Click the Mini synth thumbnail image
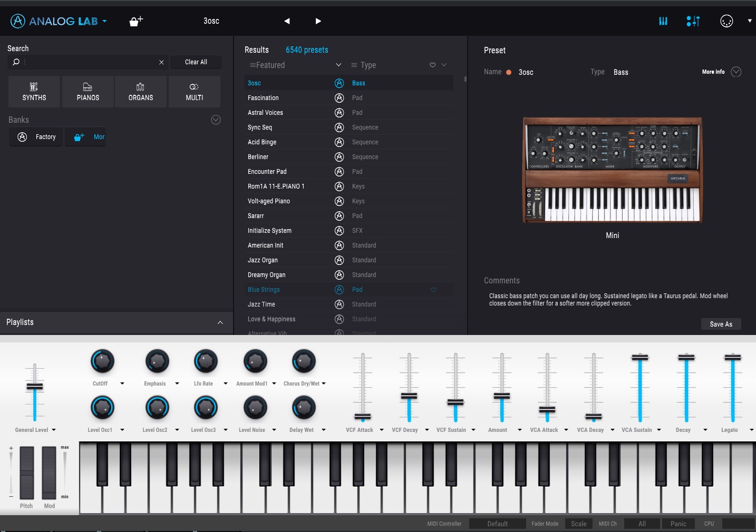Viewport: 756px width, 532px height. click(613, 170)
